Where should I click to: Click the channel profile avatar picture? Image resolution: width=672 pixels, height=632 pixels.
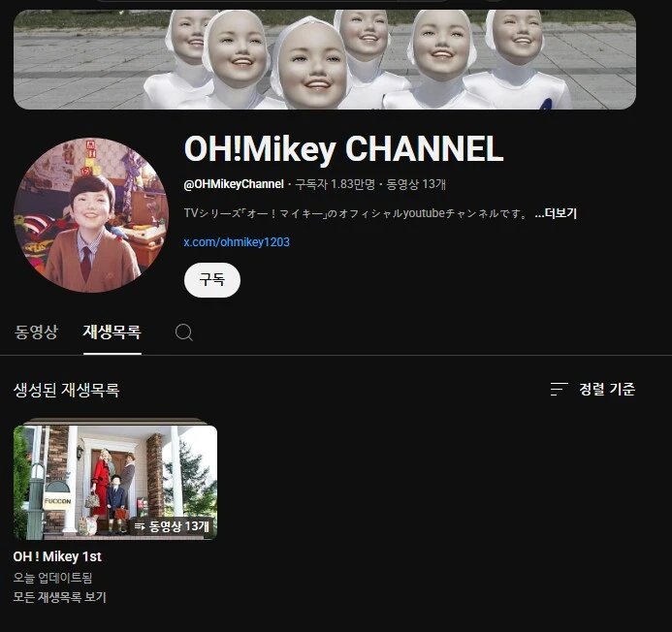[91, 215]
